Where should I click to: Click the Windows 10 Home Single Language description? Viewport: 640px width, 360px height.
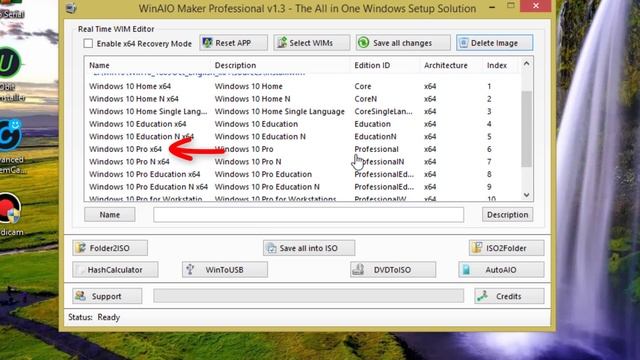tap(280, 111)
